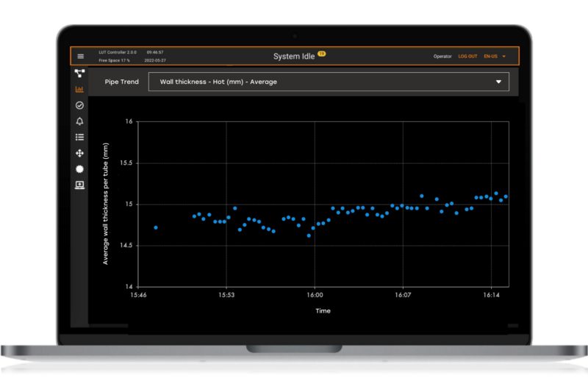This screenshot has width=588, height=392.
Task: Click the System Idle status title
Action: (293, 57)
